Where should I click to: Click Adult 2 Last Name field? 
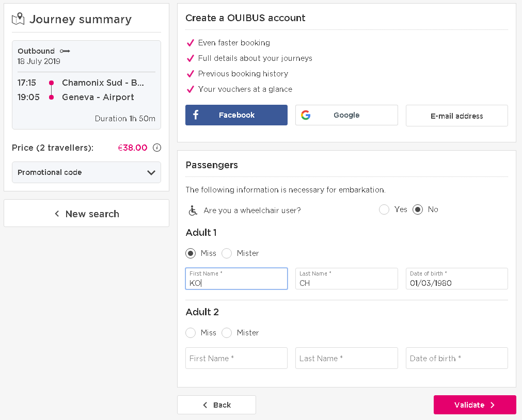pyautogui.click(x=346, y=358)
